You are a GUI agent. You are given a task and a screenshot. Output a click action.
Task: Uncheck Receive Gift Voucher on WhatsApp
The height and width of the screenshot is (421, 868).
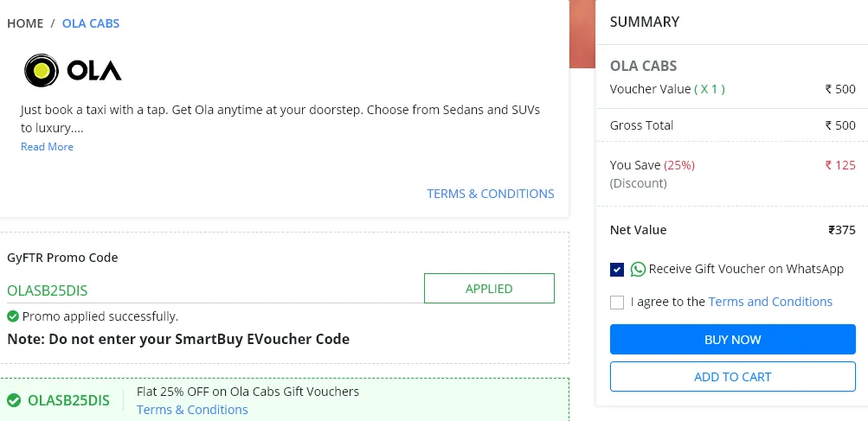point(617,270)
